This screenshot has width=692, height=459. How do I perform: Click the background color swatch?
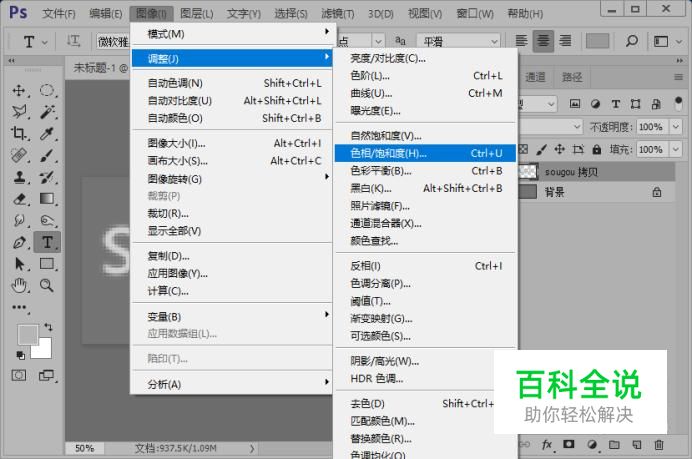click(43, 350)
